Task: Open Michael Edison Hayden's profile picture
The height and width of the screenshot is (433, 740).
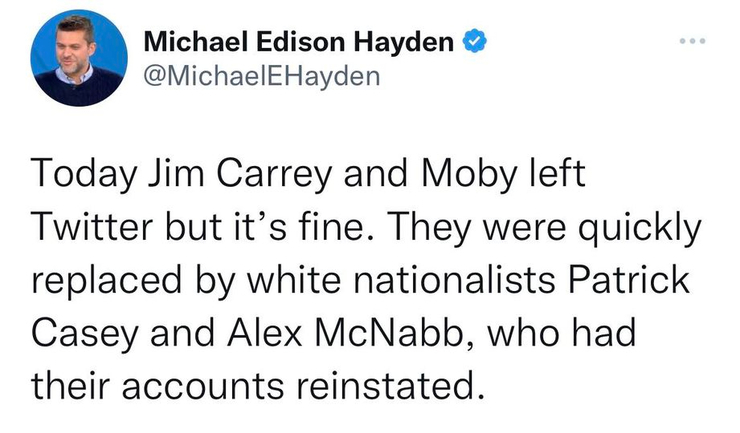Action: coord(79,58)
